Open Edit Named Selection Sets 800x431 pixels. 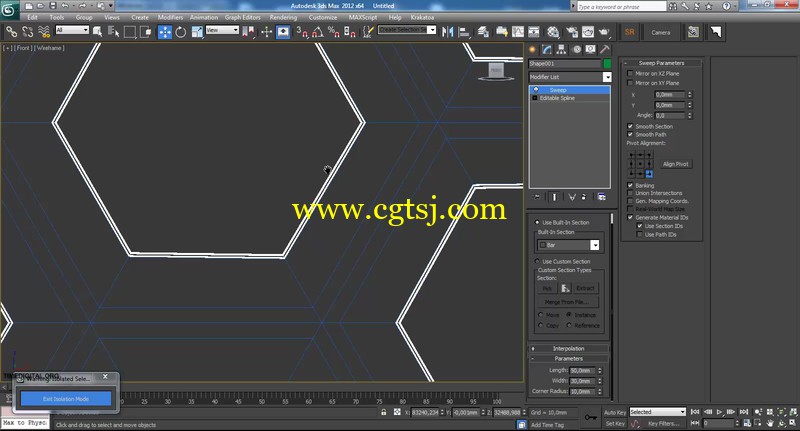click(368, 32)
